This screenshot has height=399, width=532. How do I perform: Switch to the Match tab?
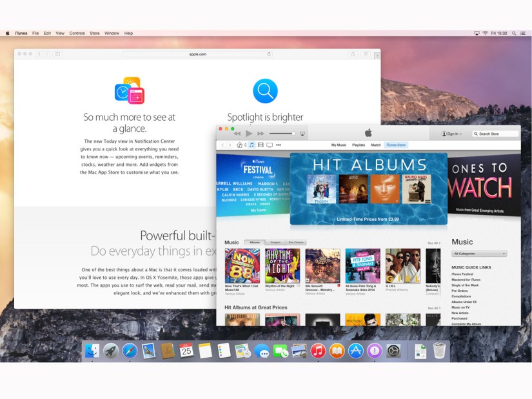[375, 145]
